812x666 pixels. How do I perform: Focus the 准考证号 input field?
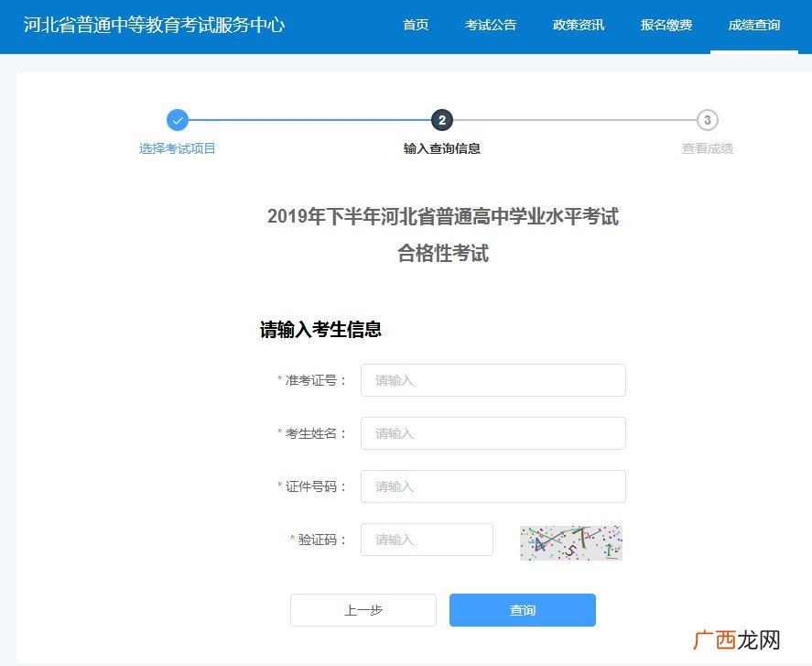(x=493, y=380)
